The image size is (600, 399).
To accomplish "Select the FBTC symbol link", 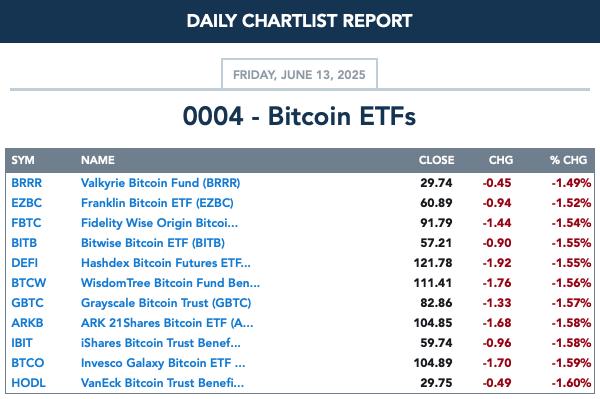I will click(26, 223).
